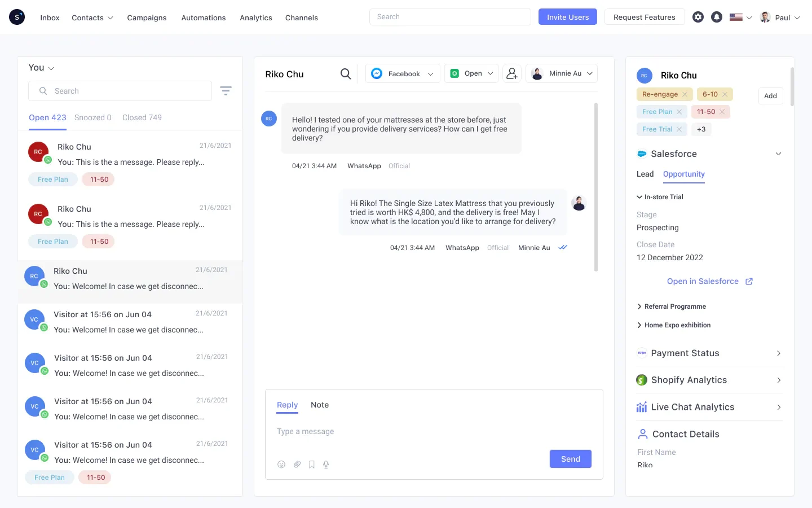Collapse the Salesforce panel
Viewport: 812px width, 508px height.
tap(779, 154)
